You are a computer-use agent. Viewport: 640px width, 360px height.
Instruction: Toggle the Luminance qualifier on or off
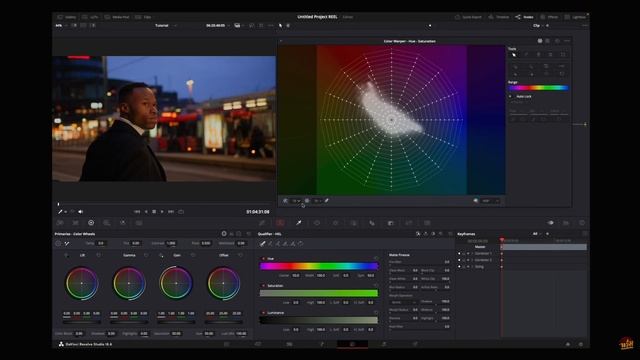click(x=263, y=313)
